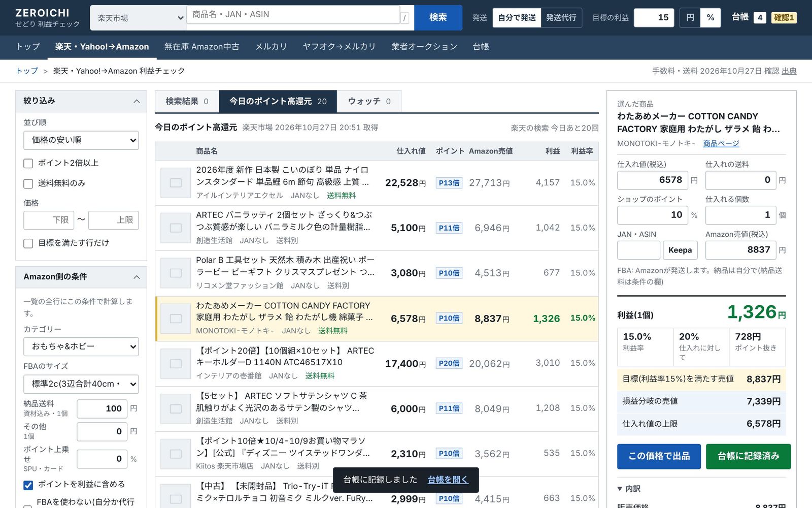The height and width of the screenshot is (508, 812).
Task: Enable ポイント2倍以上 checkbox
Action: [28, 163]
